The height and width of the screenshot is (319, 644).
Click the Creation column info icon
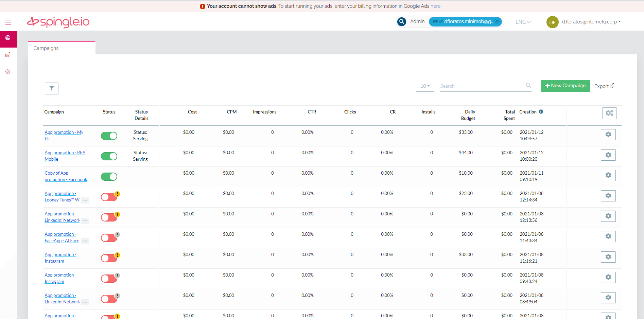tap(541, 111)
